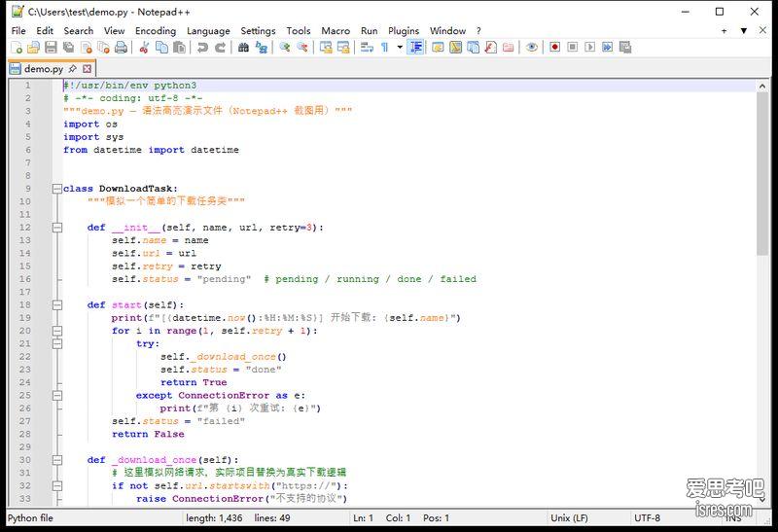Viewport: 778px width, 532px height.
Task: Open the dropdown arrow beside the pilcrow icon
Action: [400, 47]
